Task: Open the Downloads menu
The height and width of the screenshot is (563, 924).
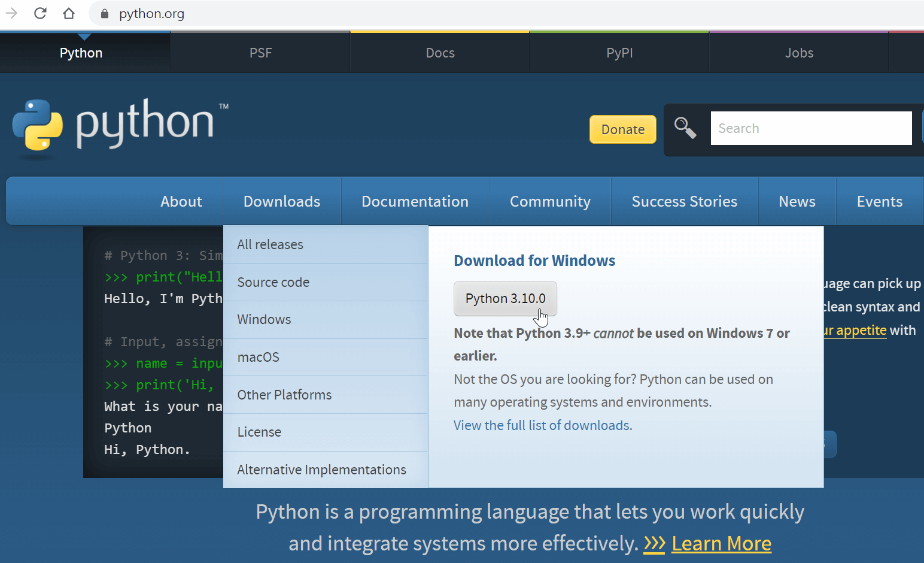Action: coord(282,201)
